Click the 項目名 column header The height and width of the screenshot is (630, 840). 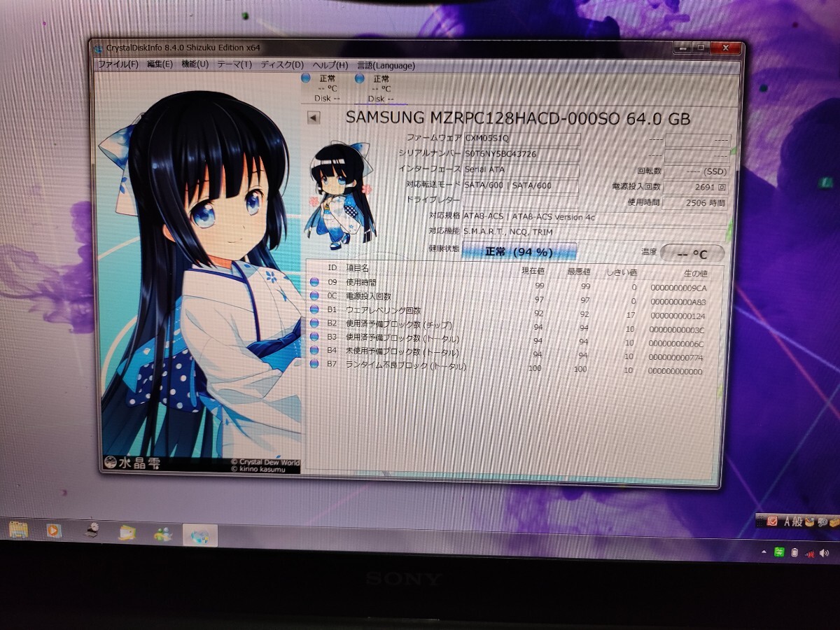point(358,268)
